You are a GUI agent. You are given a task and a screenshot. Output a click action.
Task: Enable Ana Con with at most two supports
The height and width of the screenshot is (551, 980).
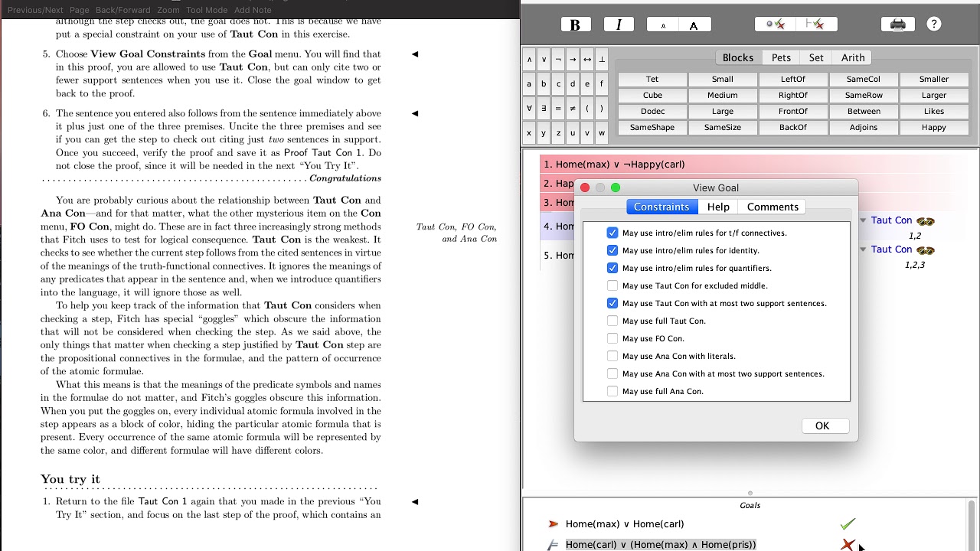coord(612,373)
